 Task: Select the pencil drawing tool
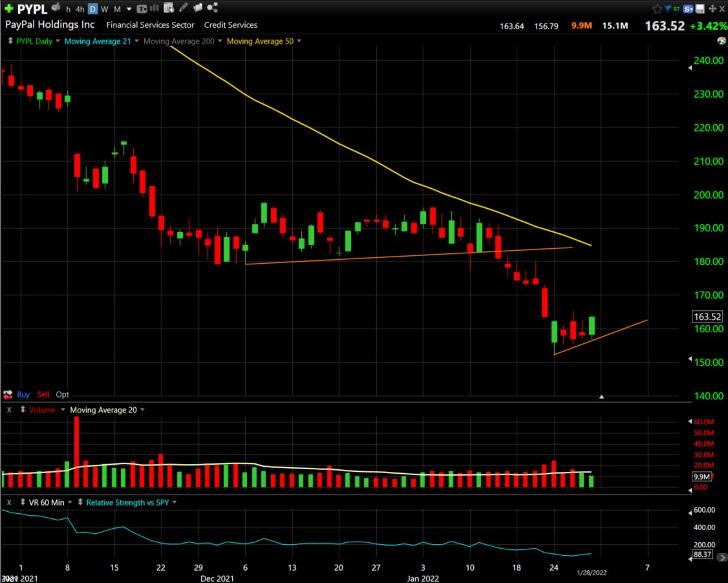184,7
